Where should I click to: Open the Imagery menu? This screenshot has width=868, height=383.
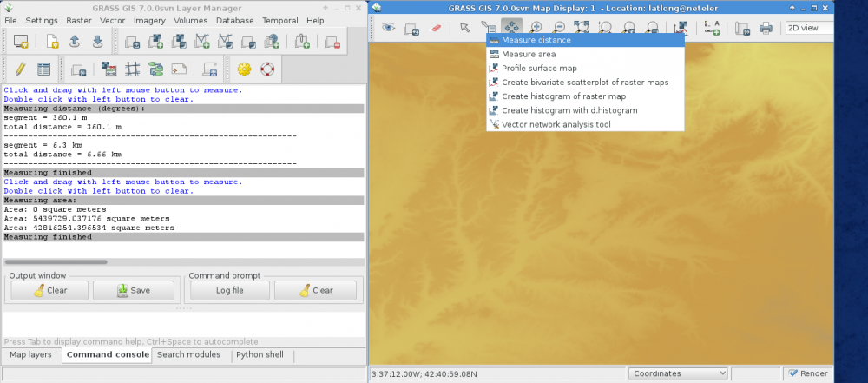coord(149,21)
